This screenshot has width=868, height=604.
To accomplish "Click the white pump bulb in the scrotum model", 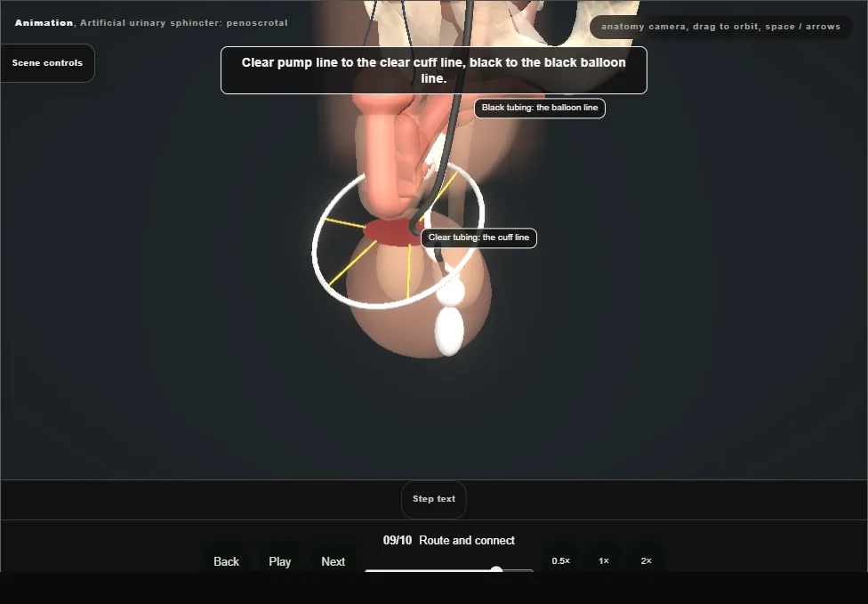I will coord(449,331).
